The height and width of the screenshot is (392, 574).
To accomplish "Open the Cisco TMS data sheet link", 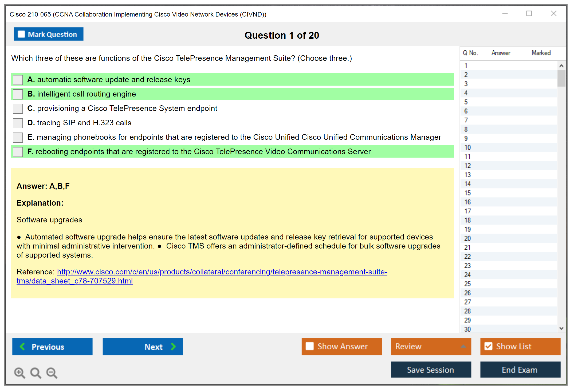I will [222, 272].
